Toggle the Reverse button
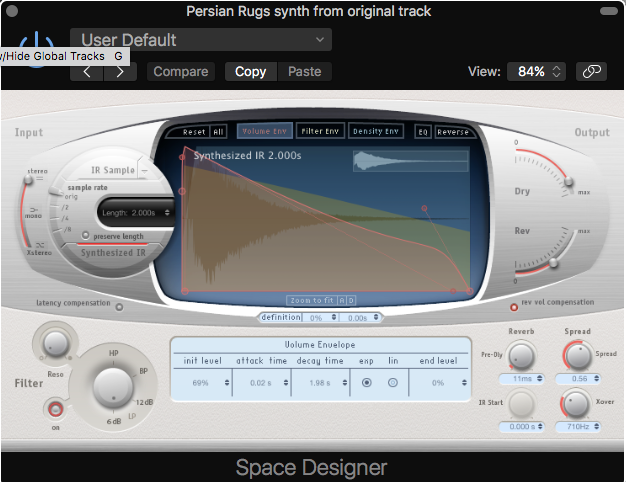This screenshot has height=482, width=626. click(x=452, y=132)
